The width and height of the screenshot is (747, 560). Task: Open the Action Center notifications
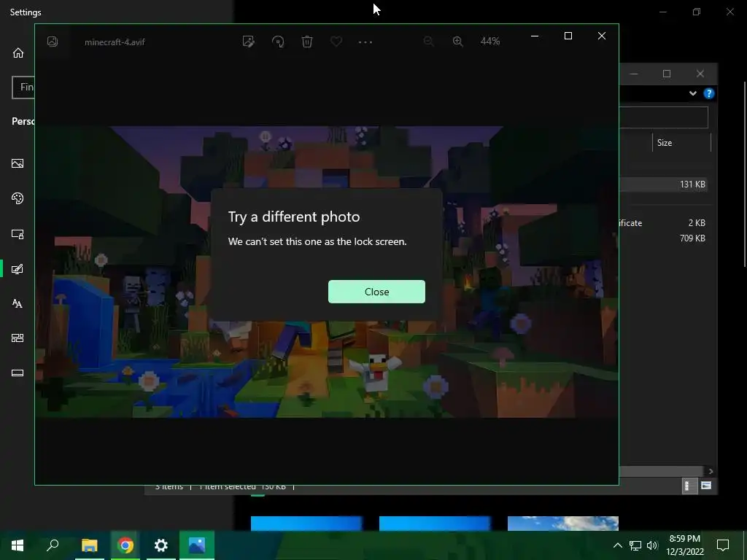pos(723,545)
